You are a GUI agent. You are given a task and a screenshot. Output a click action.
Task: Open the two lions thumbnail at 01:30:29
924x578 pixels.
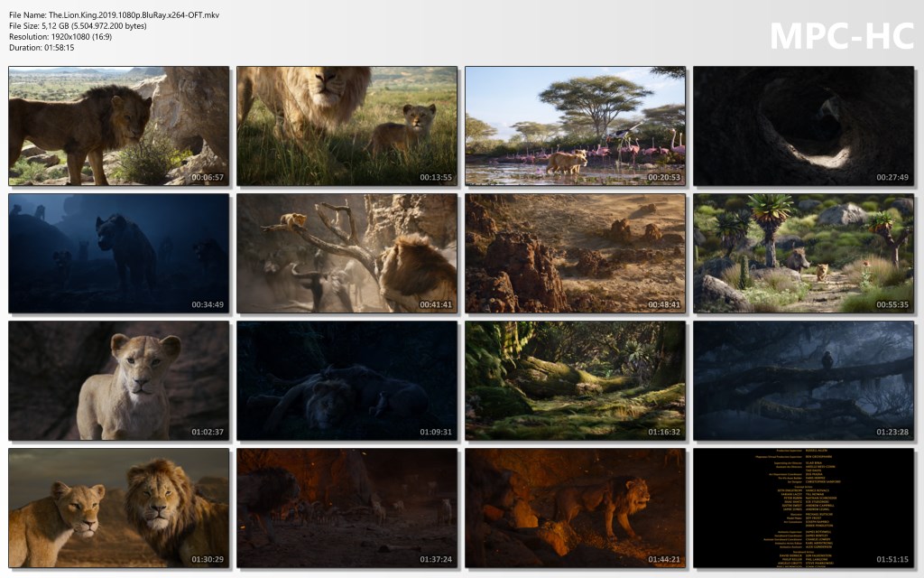tap(118, 508)
